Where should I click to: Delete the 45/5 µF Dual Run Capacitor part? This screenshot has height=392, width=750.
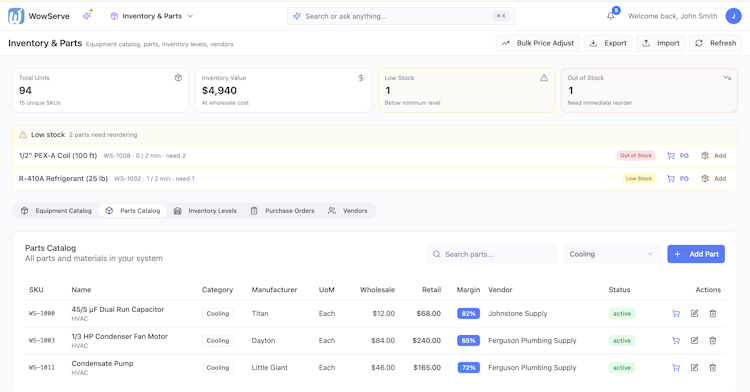713,314
